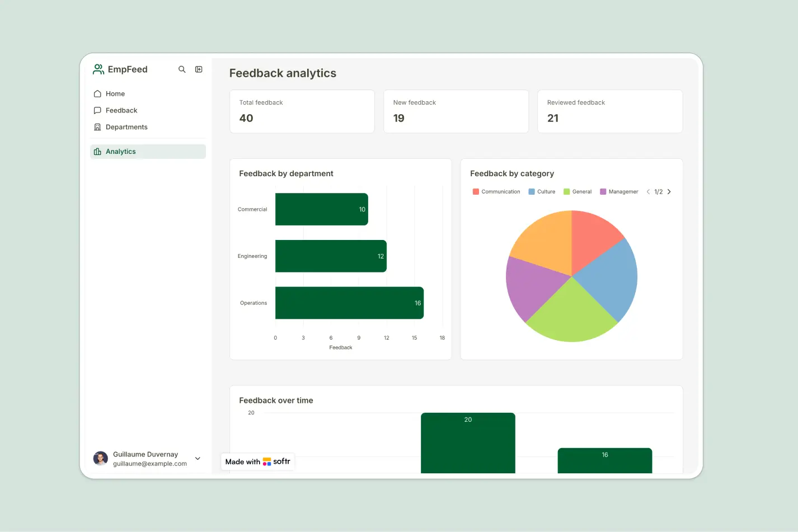Click the New feedback card
The width and height of the screenshot is (798, 532).
click(x=456, y=111)
